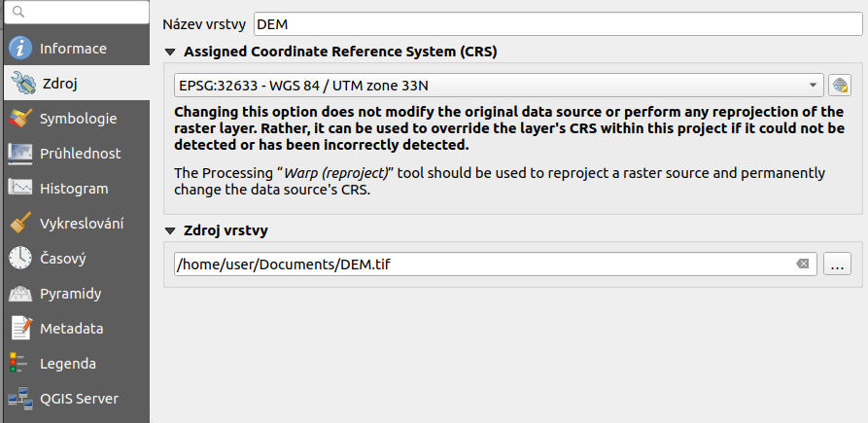Screen dimensions: 868x423
Task: Clear the layer source path
Action: click(x=803, y=264)
